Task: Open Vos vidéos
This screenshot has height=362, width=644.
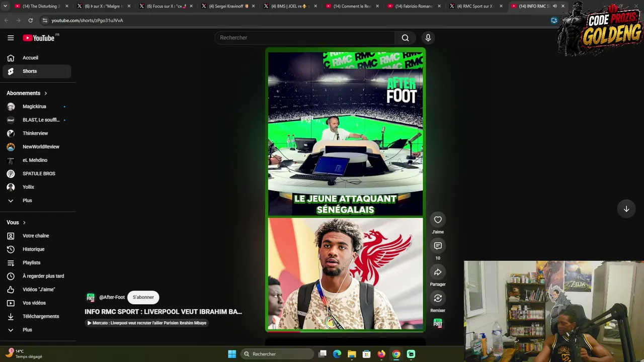Action: 37,303
